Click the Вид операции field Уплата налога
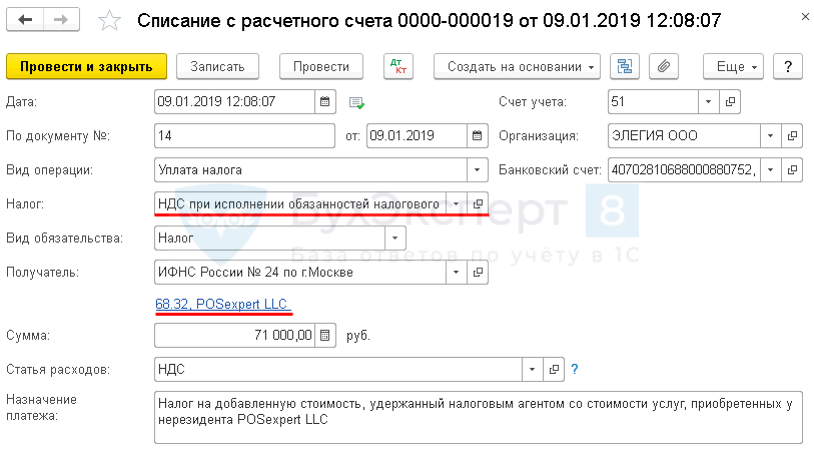Image resolution: width=814 pixels, height=450 pixels. click(311, 170)
